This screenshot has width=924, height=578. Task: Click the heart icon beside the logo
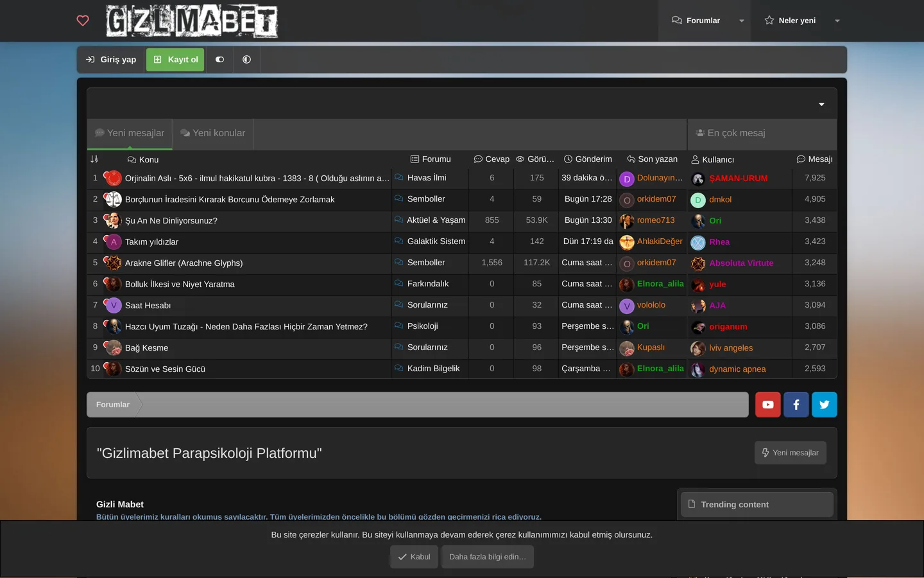83,21
